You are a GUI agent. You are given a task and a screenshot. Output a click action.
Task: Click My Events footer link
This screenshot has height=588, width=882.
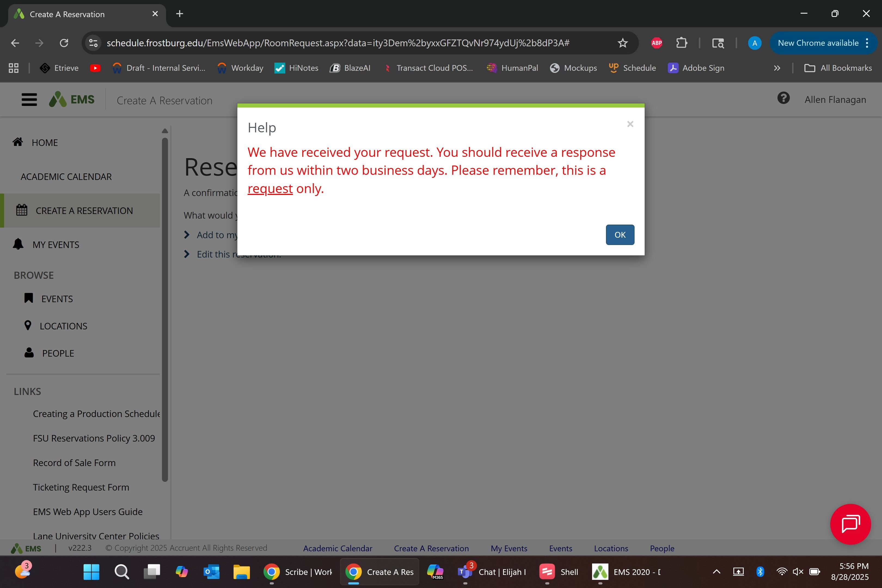(509, 548)
